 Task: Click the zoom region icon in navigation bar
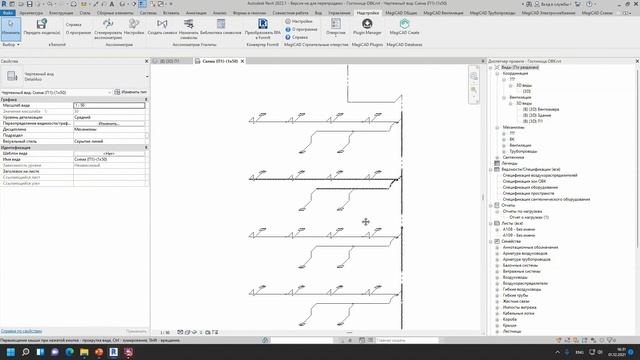point(473,90)
